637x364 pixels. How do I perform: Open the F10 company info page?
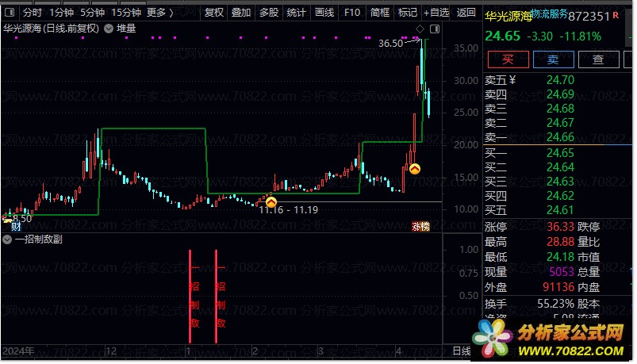351,13
